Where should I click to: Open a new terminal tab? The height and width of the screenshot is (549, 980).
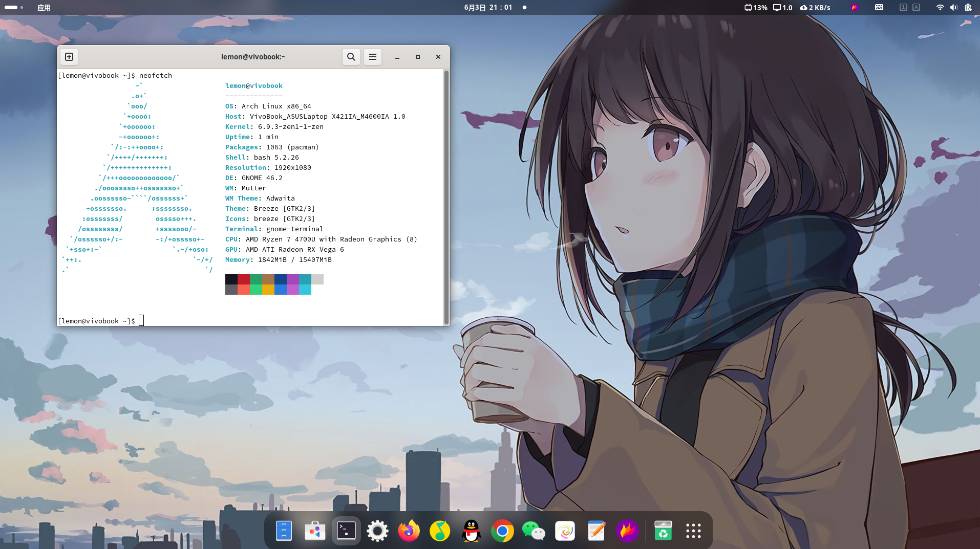(x=69, y=57)
